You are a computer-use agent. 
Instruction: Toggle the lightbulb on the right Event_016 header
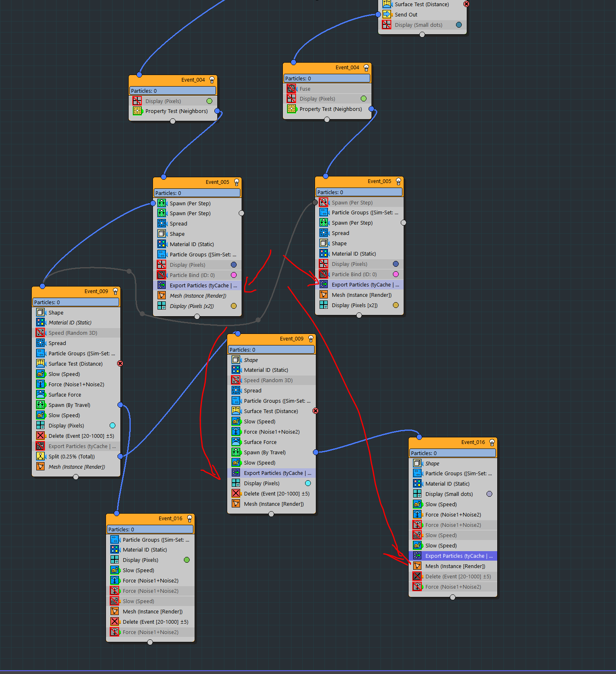coord(492,442)
